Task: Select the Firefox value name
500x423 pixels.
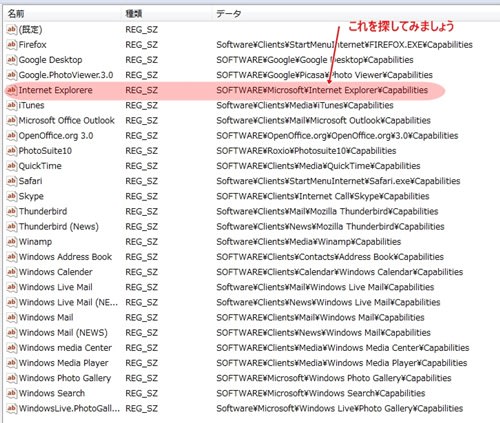Action: point(32,45)
